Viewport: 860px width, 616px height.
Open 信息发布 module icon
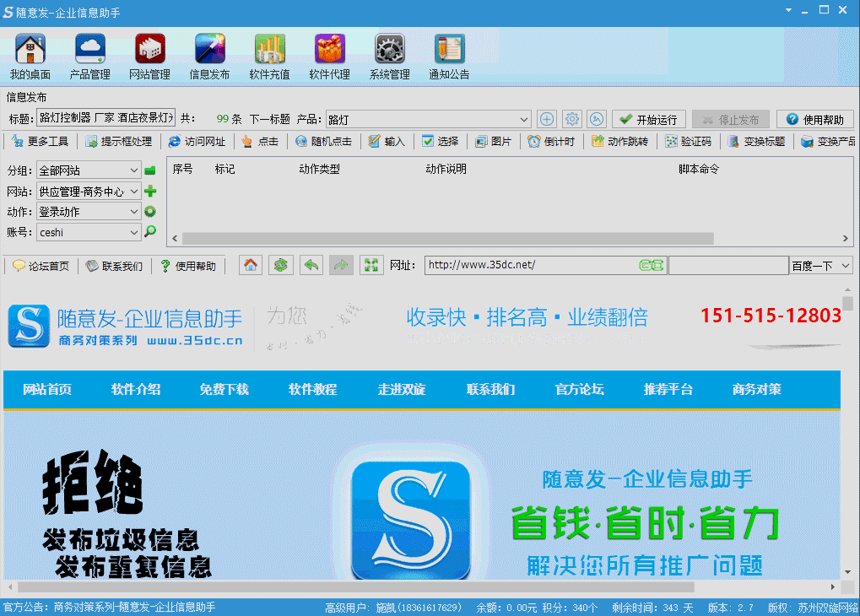click(x=209, y=56)
